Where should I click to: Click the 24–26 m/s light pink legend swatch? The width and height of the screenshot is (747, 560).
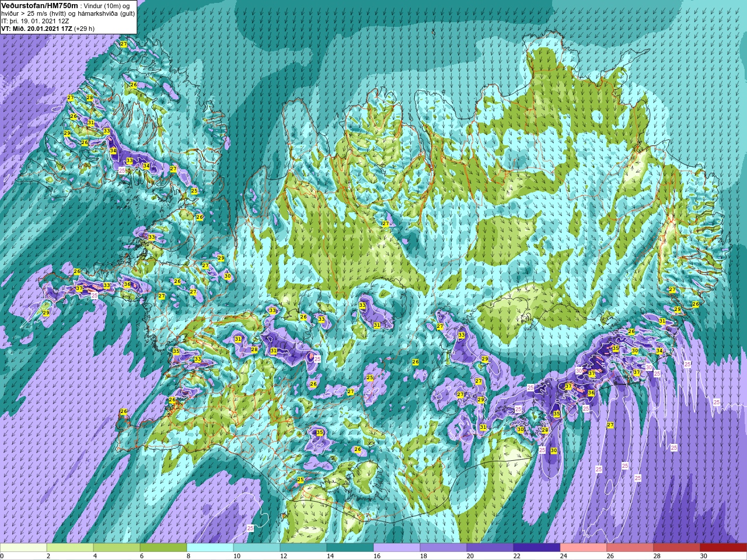click(584, 548)
